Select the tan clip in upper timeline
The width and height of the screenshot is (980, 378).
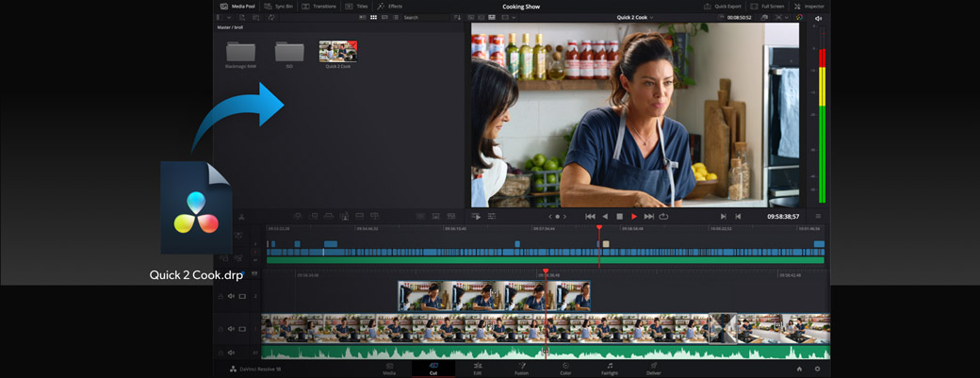(x=606, y=243)
